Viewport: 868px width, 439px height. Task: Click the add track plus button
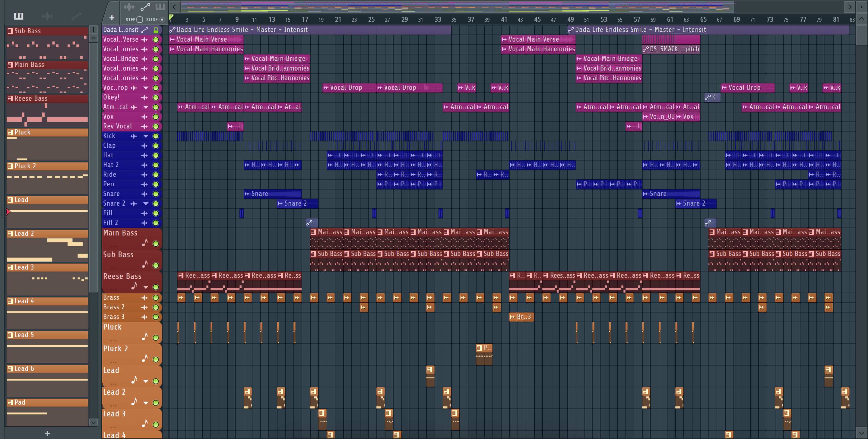tap(112, 18)
